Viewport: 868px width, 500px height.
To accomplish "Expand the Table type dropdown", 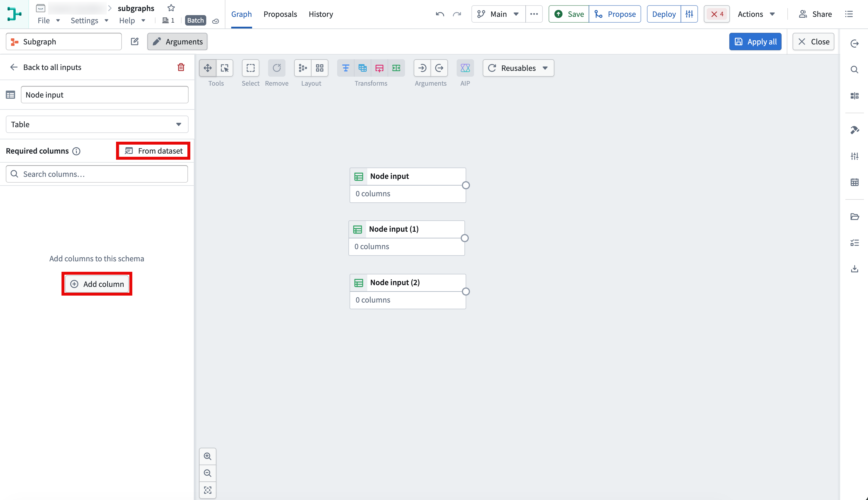I will (x=97, y=124).
